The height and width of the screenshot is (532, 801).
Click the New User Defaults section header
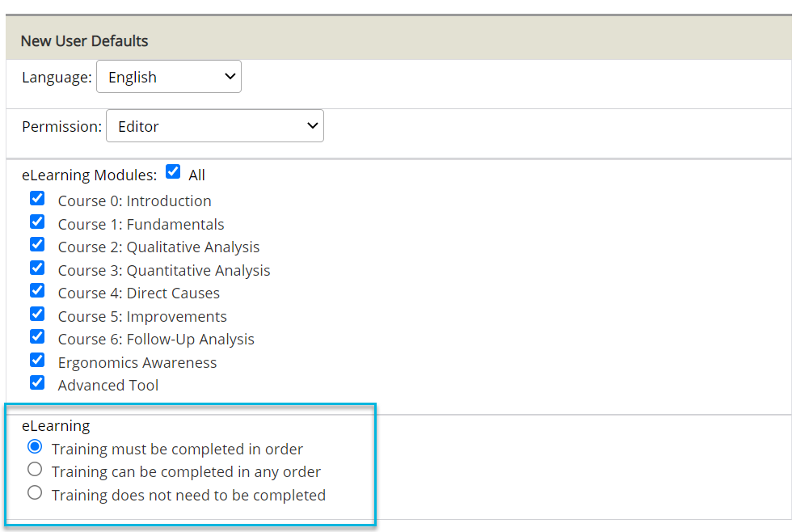(84, 40)
